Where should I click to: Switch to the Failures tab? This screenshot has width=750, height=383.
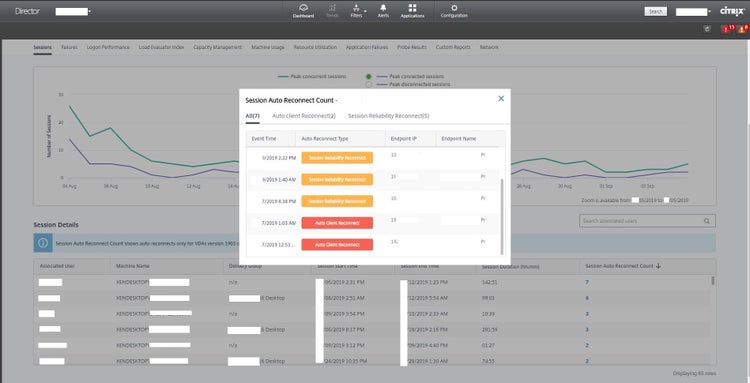(69, 47)
